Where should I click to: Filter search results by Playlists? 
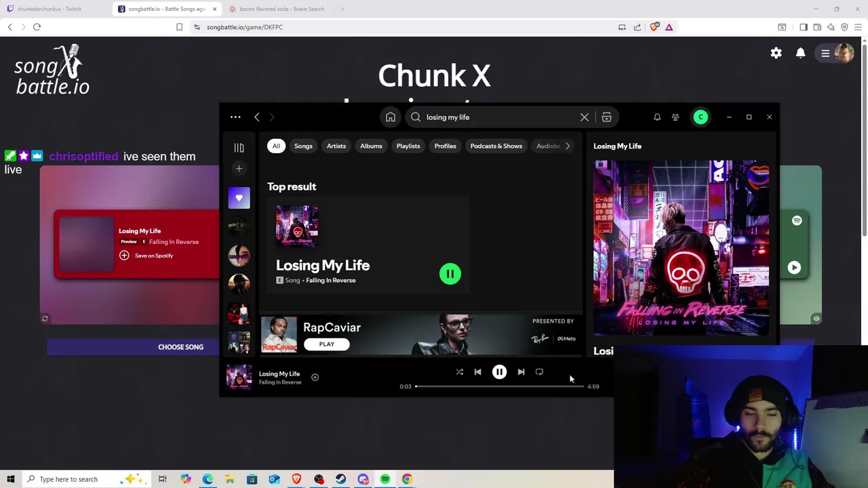pyautogui.click(x=408, y=146)
